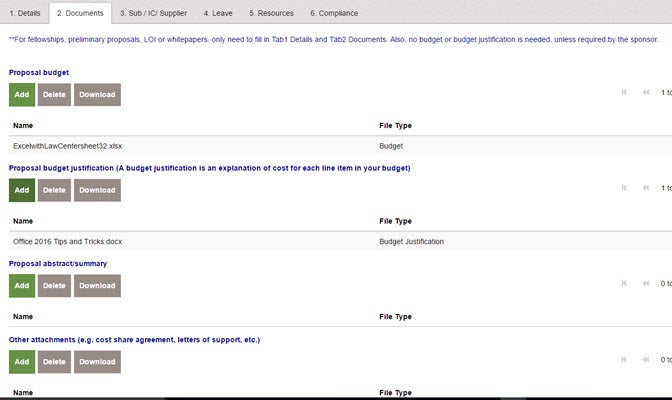Screen dimensions: 672x400
Task: Click the Budget Justification file type cell
Action: coord(411,242)
